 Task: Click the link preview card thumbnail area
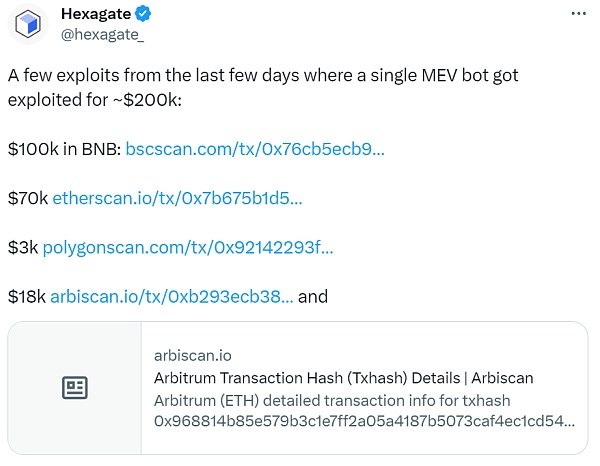click(75, 388)
